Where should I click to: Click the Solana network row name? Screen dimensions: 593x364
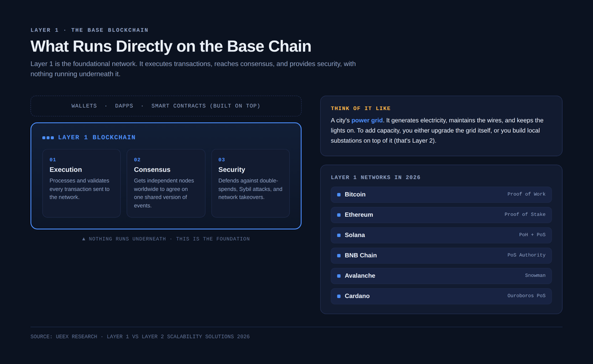[x=355, y=235]
